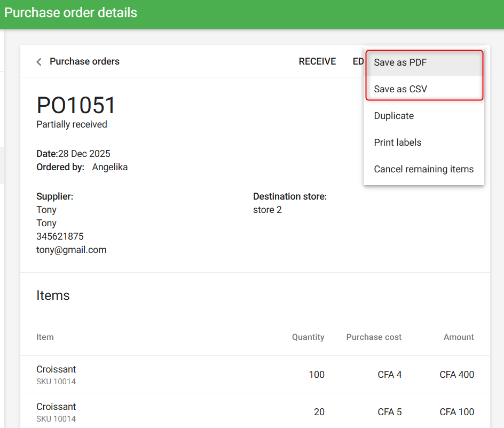Click the Quantity column header

(308, 337)
